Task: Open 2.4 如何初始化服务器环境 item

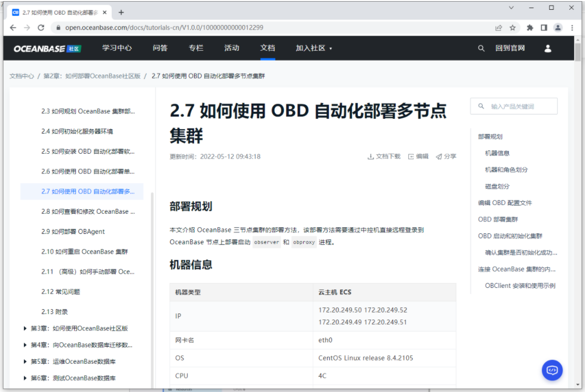Action: (77, 131)
